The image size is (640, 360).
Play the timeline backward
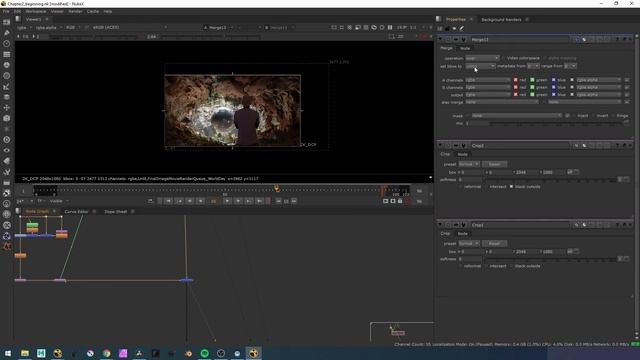tap(200, 201)
